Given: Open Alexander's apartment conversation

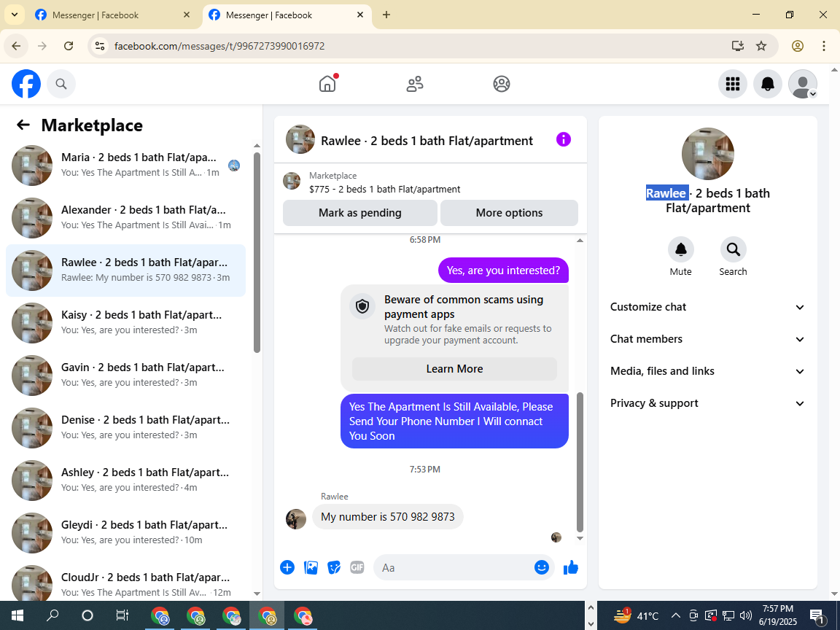Looking at the screenshot, I should (125, 217).
